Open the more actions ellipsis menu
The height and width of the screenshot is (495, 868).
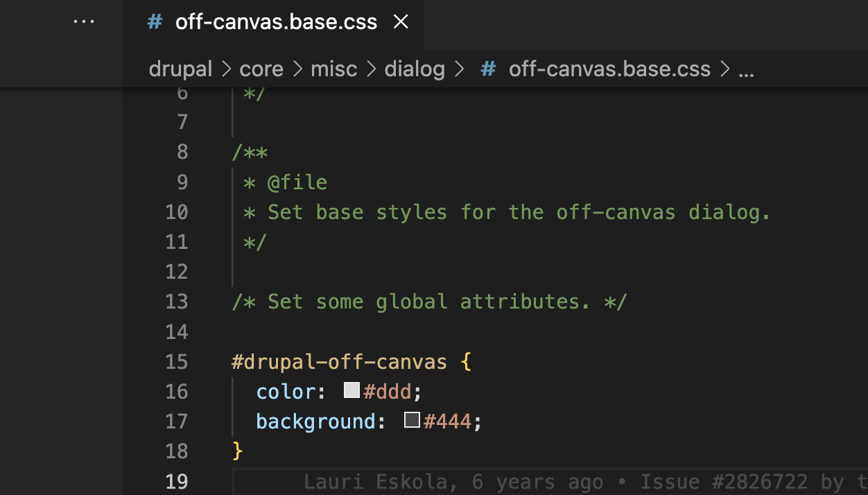tap(84, 21)
